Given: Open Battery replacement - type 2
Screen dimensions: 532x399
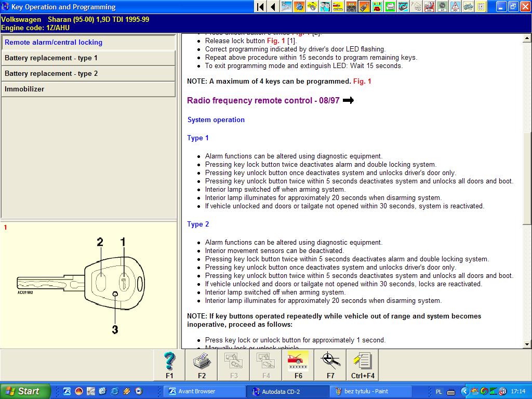Looking at the screenshot, I should pyautogui.click(x=88, y=74).
